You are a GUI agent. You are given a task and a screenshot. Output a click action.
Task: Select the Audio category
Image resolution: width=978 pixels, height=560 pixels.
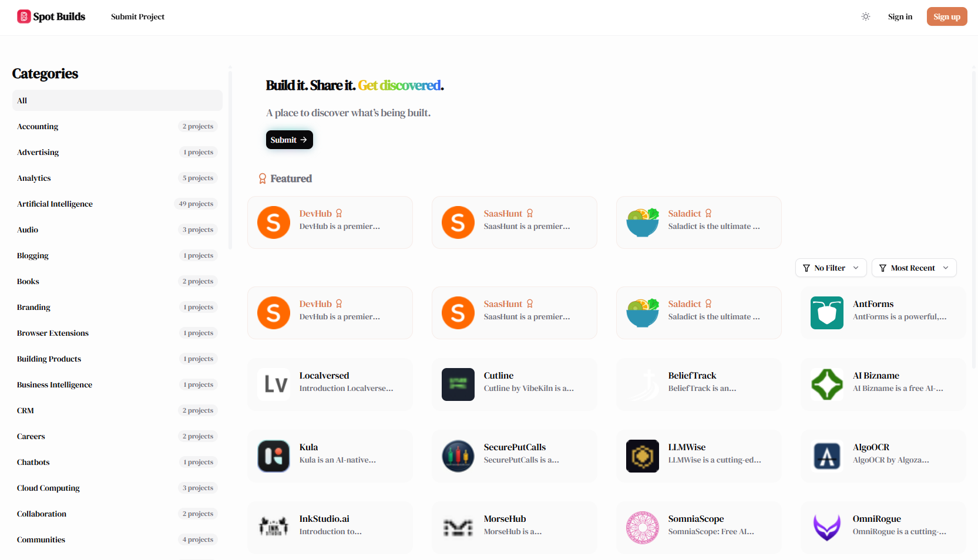pos(117,230)
